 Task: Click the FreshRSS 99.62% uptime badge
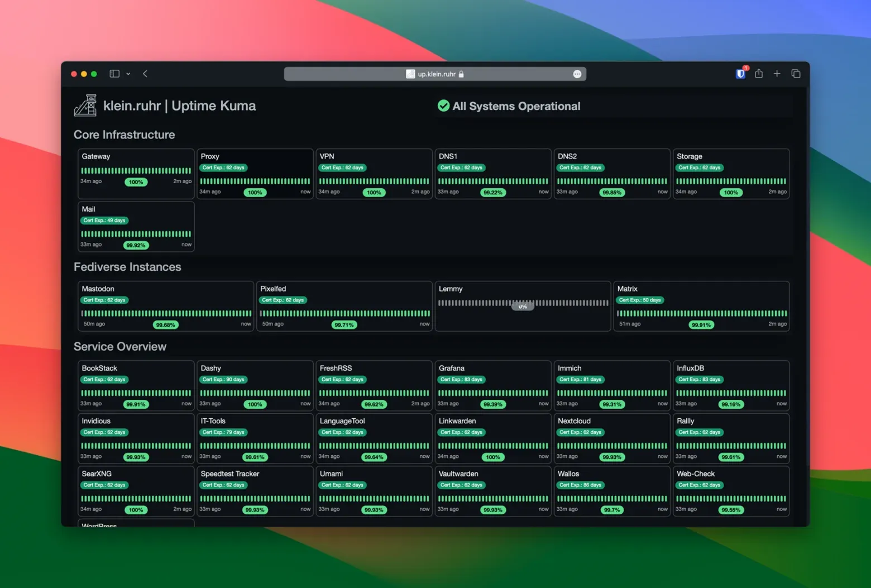coord(374,404)
